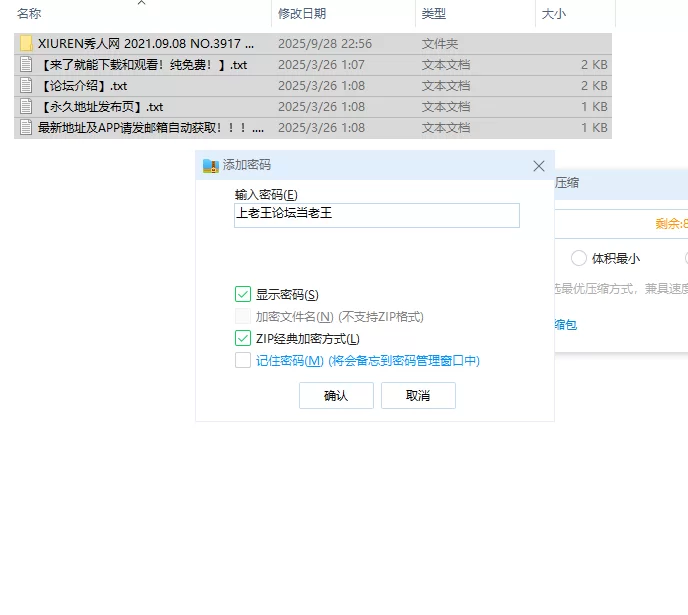Click date 2025/9/28 22:56 cell
The image size is (688, 615).
coord(325,43)
